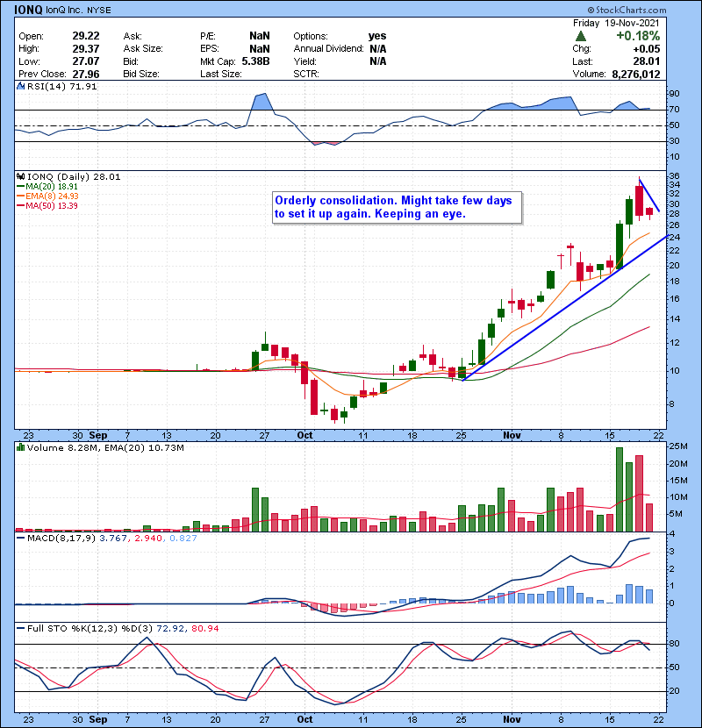702x728 pixels.
Task: Click the RSI line chart icon
Action: coord(20,86)
